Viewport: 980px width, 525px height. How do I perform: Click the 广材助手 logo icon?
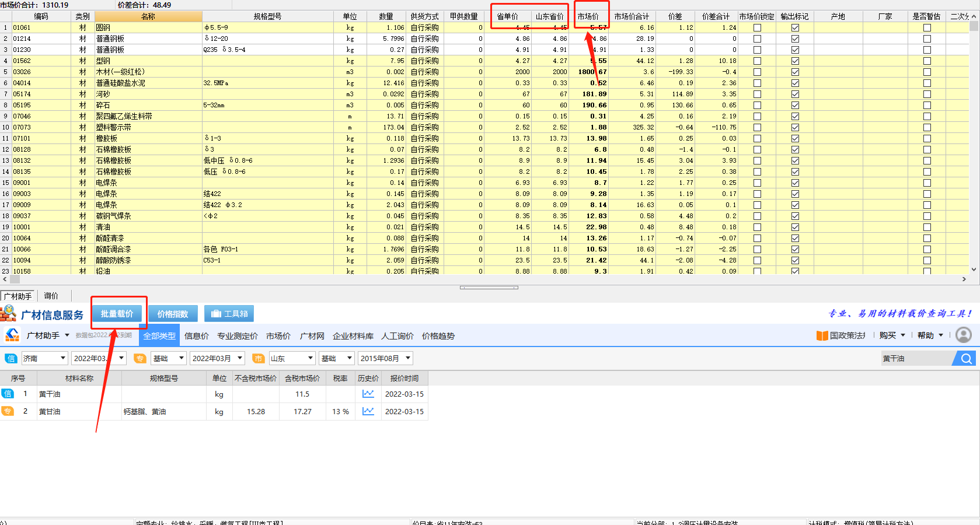point(12,335)
